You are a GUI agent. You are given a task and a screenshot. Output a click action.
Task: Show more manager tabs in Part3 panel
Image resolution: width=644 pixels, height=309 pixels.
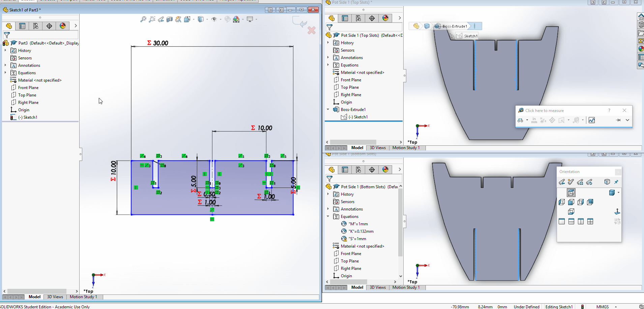pos(76,26)
